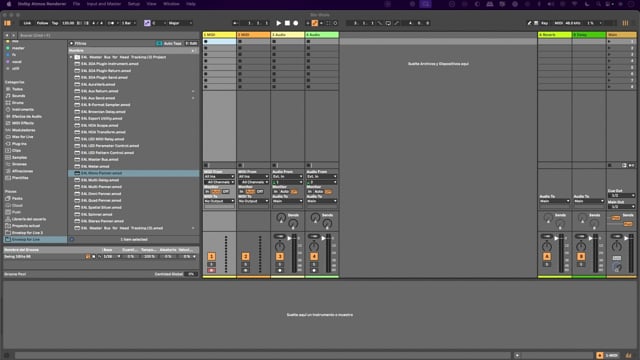Select Grooves category in browser

[19, 164]
